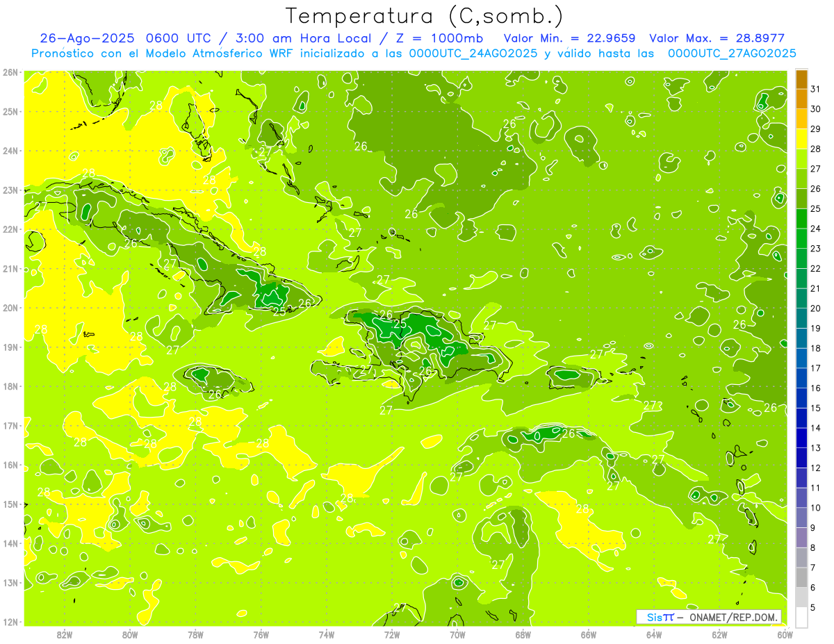834x644 pixels.
Task: Click the 25N latitude axis label
Action: click(10, 111)
